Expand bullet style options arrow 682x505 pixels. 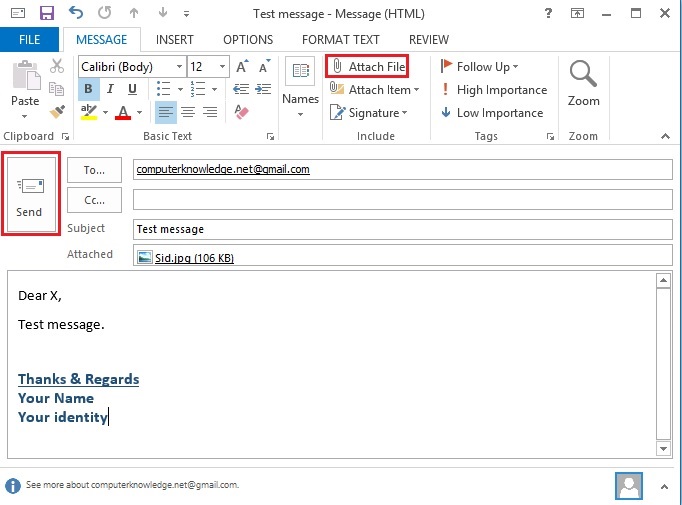tap(180, 89)
